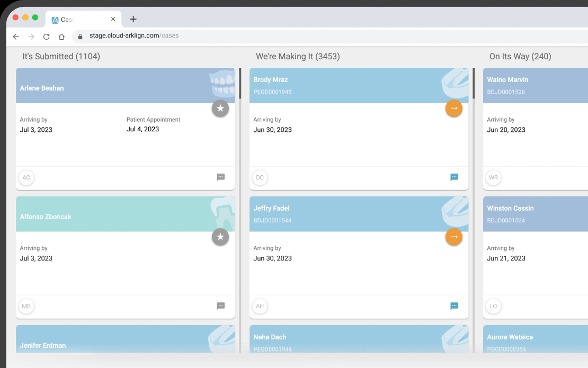Click the We're Making It (3453) heading

pos(298,56)
